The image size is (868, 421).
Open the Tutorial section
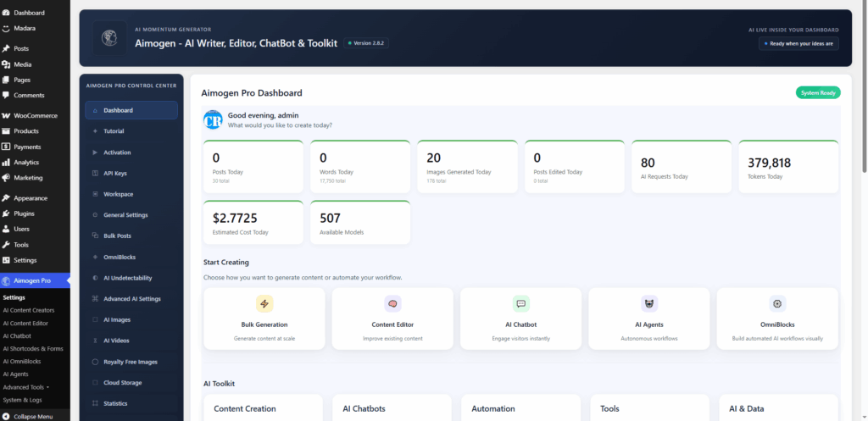[131, 131]
